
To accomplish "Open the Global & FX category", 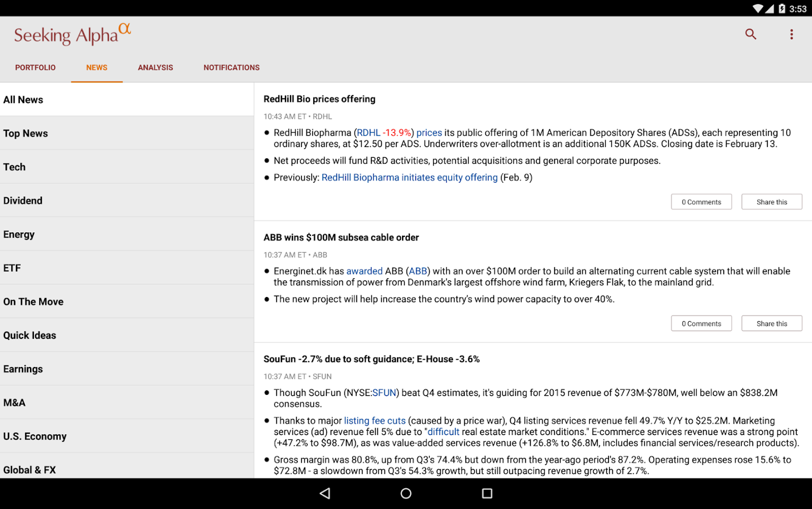I will pyautogui.click(x=127, y=467).
